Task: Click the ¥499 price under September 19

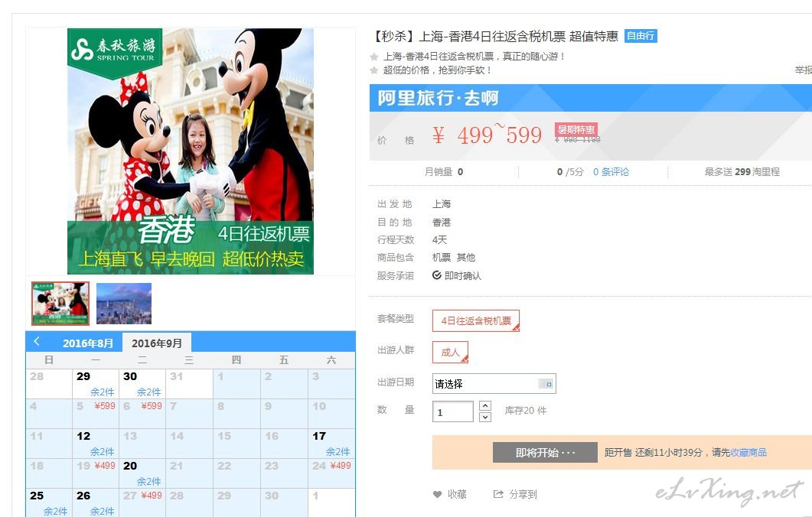Action: point(105,466)
